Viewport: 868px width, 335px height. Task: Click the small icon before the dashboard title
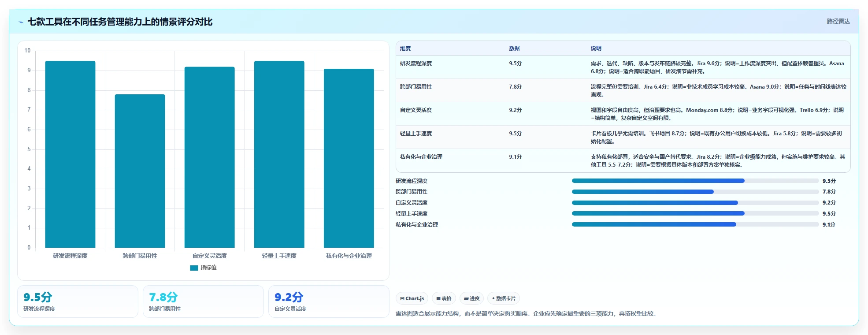[x=21, y=22]
